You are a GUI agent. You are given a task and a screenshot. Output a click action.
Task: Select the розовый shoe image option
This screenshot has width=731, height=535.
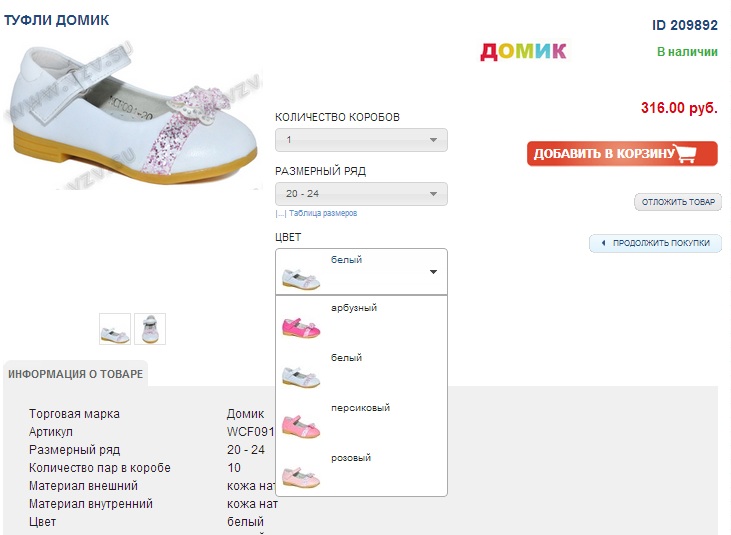click(x=301, y=476)
